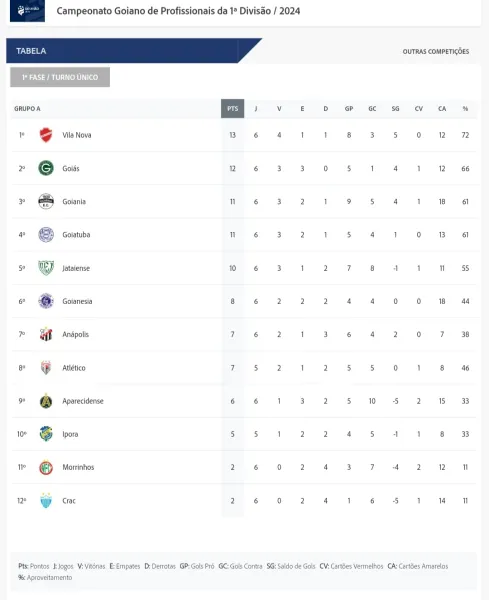Open the Tabela tab

point(31,51)
